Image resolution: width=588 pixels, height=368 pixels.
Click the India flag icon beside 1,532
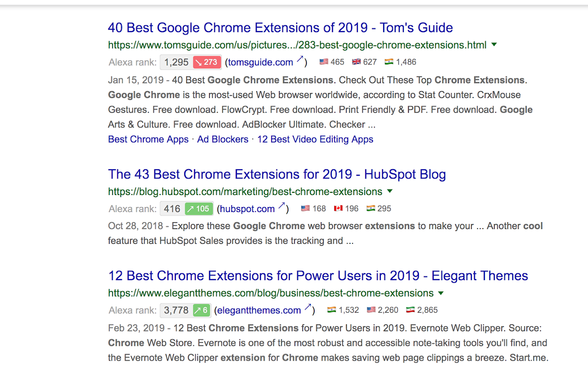pyautogui.click(x=332, y=310)
